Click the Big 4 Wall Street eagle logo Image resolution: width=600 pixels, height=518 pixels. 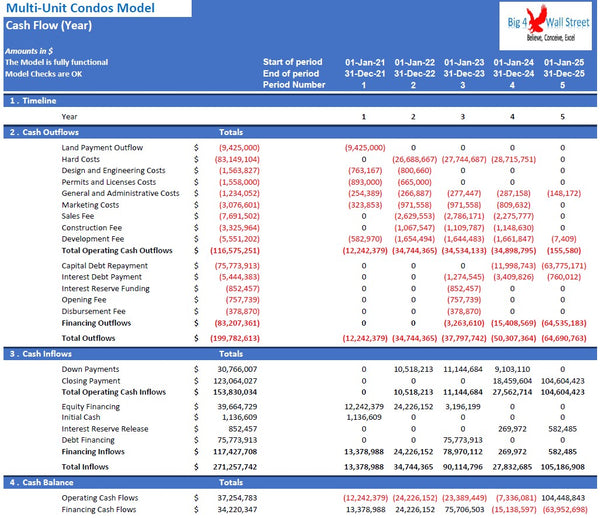click(547, 22)
